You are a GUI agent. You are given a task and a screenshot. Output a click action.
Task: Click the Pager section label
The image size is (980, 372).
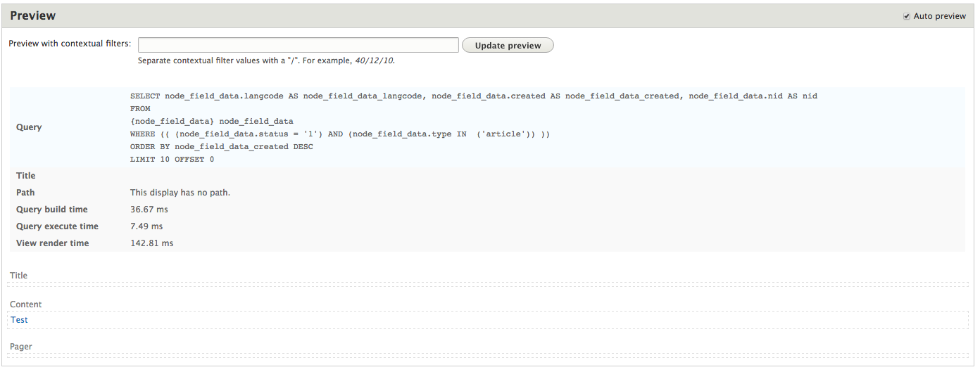click(x=21, y=347)
